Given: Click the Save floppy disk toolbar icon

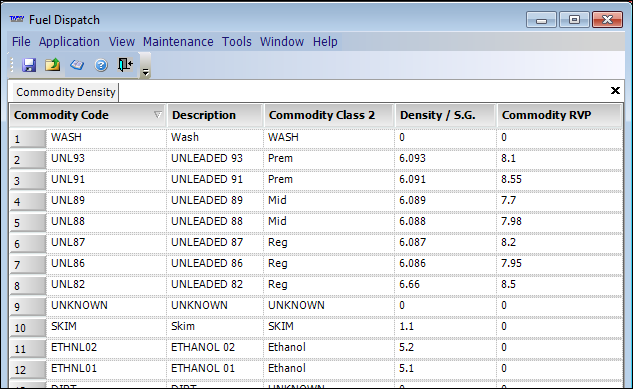Looking at the screenshot, I should [29, 65].
